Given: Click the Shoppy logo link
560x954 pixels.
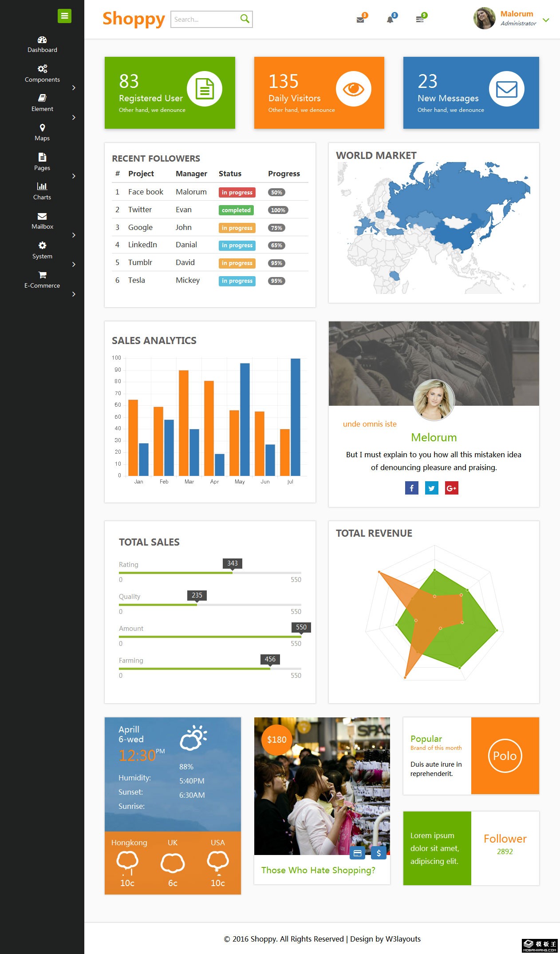Looking at the screenshot, I should [x=134, y=19].
